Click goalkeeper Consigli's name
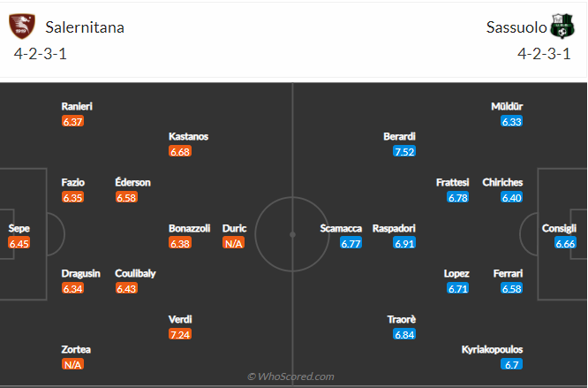Viewport: 588px width, 388px height. pos(560,228)
